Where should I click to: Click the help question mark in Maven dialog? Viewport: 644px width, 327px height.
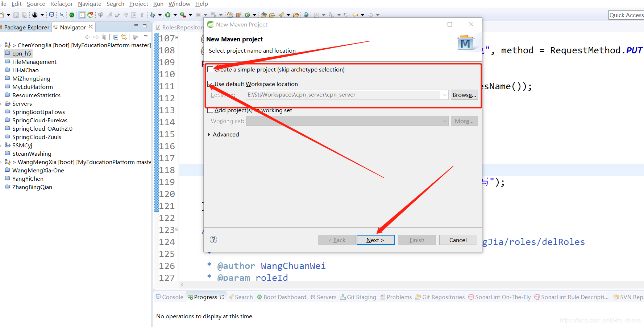coord(213,240)
